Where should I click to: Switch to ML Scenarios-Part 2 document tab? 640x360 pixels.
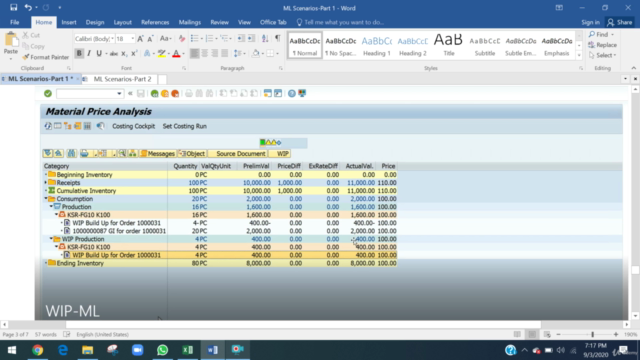[122, 79]
